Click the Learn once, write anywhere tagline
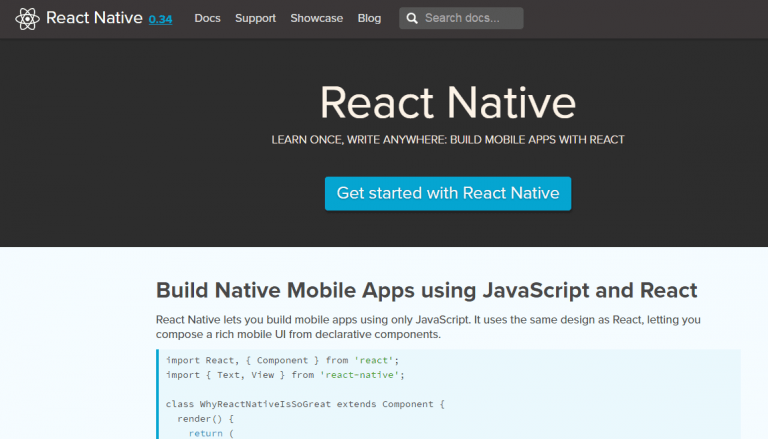768x439 pixels. [448, 140]
